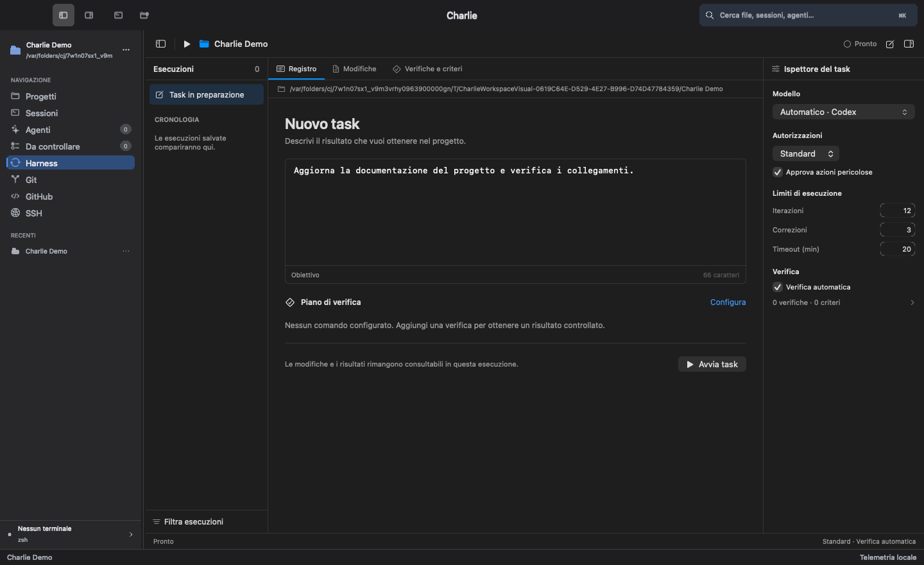Click inside the task description text area

coord(515,212)
